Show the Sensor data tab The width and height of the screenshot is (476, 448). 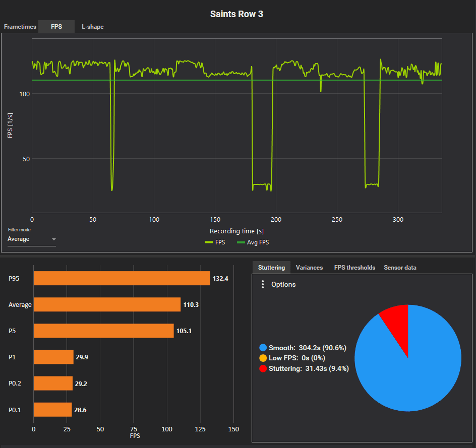tap(400, 268)
